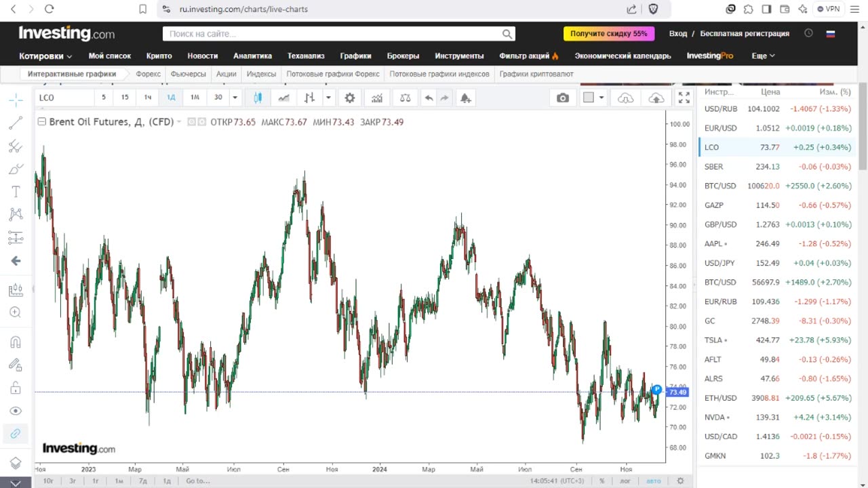Open the Теханализ menu item
This screenshot has height=488, width=868.
(x=306, y=56)
